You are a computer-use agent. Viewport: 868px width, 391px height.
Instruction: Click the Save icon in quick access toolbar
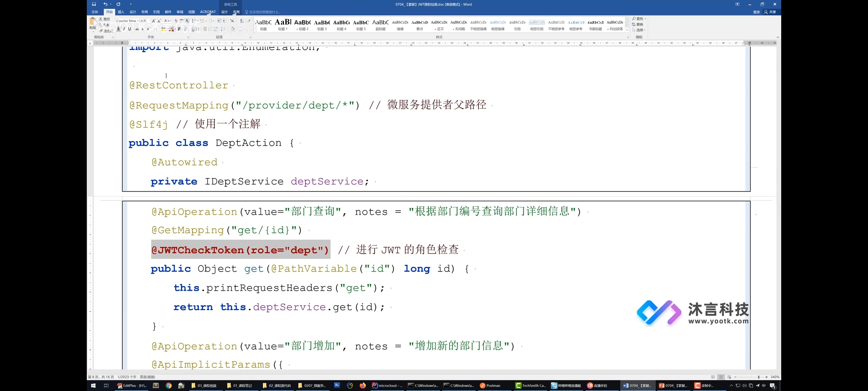pos(94,4)
